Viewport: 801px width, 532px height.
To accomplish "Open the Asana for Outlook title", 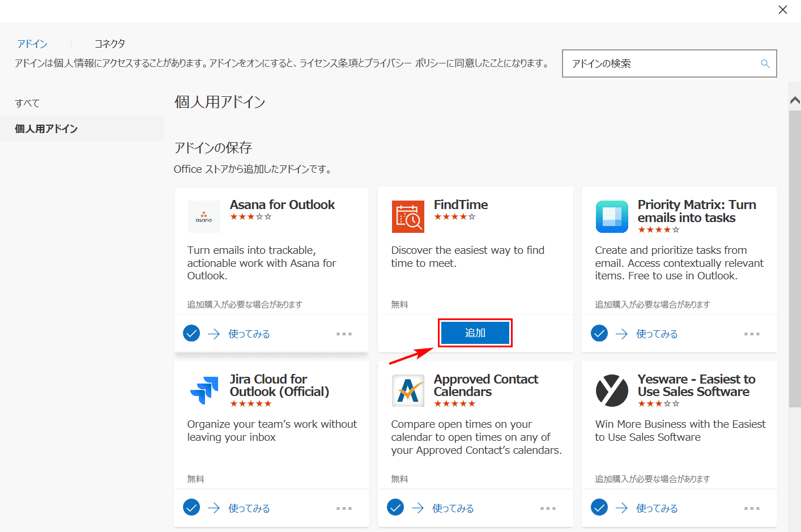I will [x=282, y=205].
